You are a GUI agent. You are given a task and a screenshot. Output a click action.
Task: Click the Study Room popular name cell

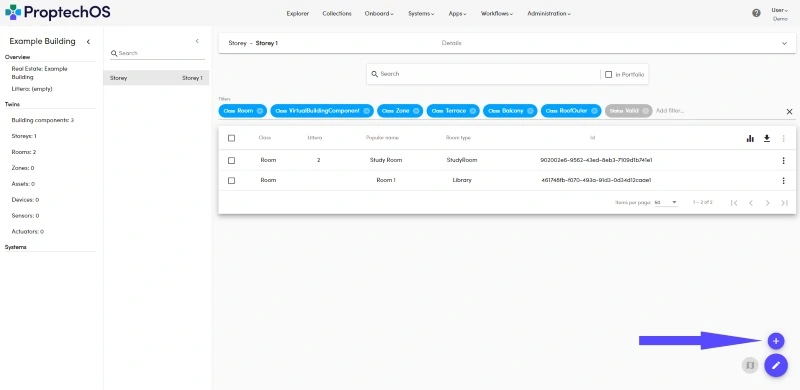(386, 160)
